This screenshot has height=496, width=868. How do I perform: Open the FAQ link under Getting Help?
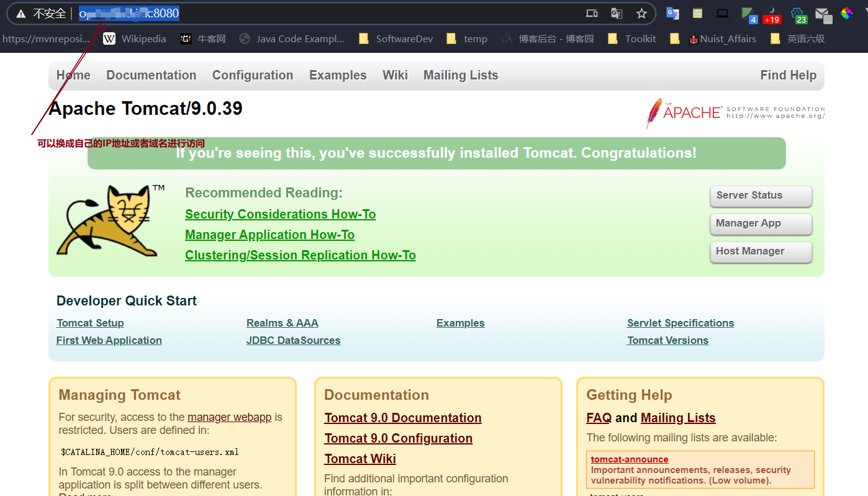click(x=599, y=418)
